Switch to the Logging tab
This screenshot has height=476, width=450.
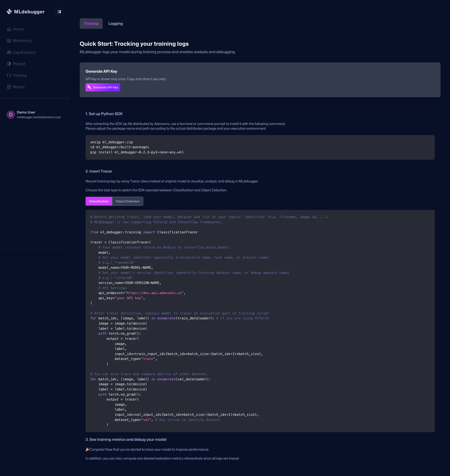[x=115, y=23]
